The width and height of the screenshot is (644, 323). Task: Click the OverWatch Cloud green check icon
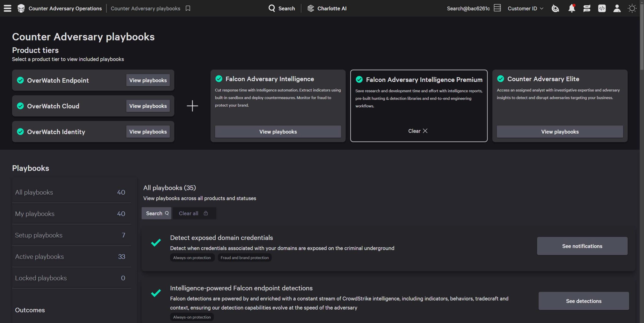coord(20,106)
